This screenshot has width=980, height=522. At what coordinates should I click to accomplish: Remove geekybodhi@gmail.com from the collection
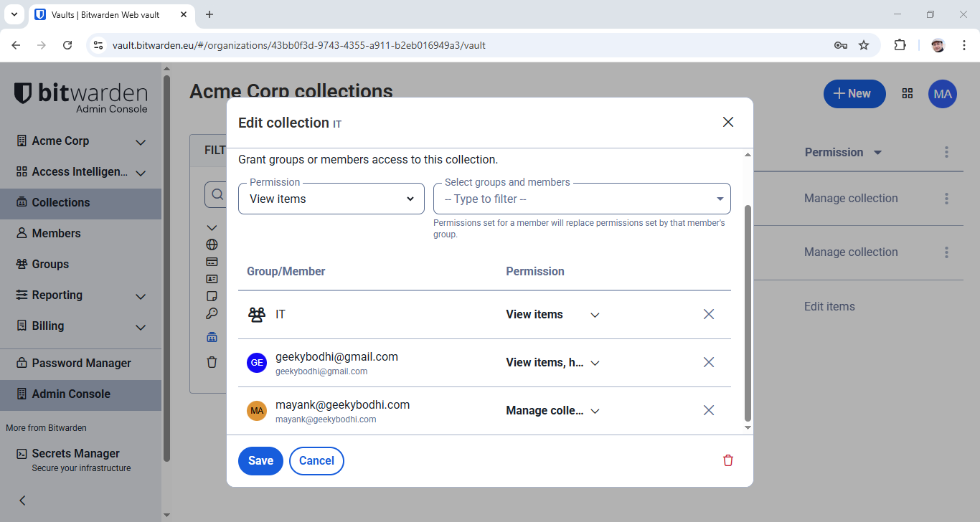tap(709, 362)
